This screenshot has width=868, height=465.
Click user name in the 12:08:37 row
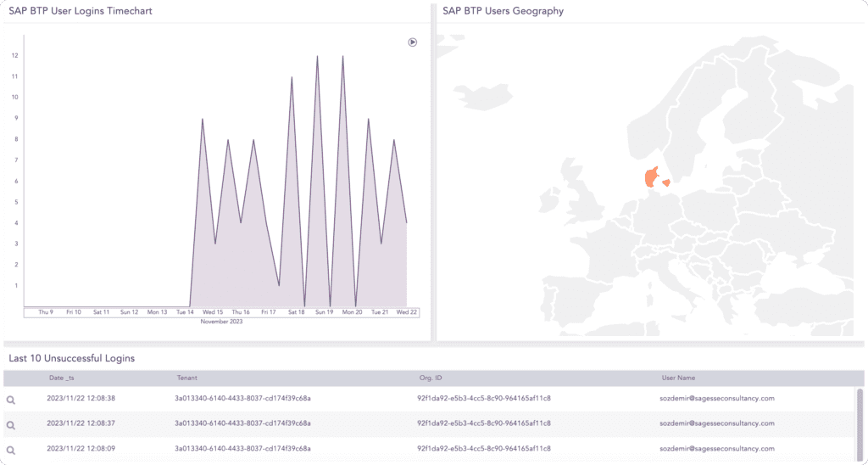717,423
